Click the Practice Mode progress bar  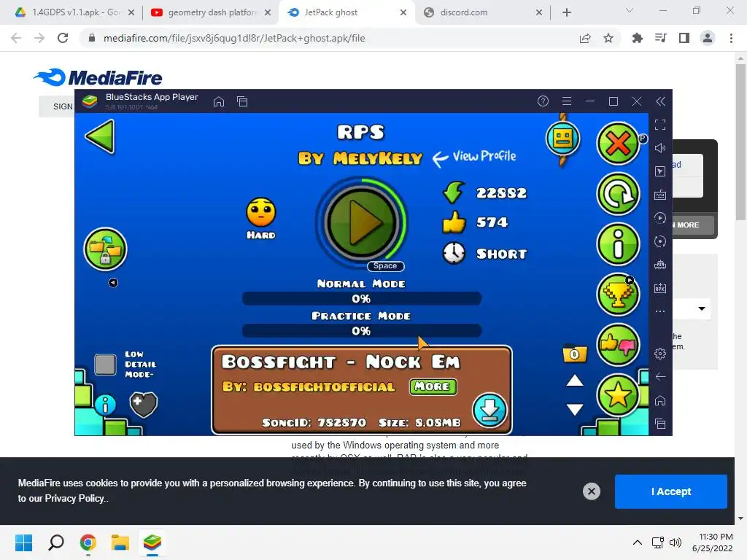point(362,330)
